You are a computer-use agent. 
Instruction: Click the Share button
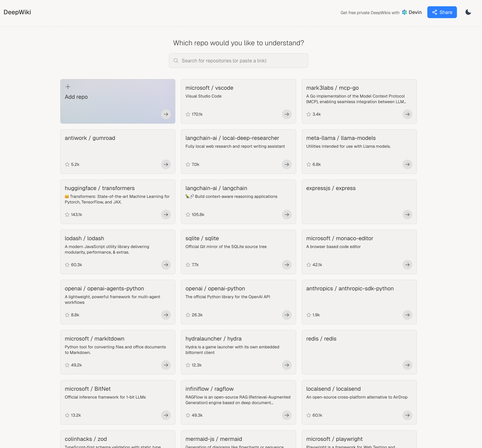(442, 12)
